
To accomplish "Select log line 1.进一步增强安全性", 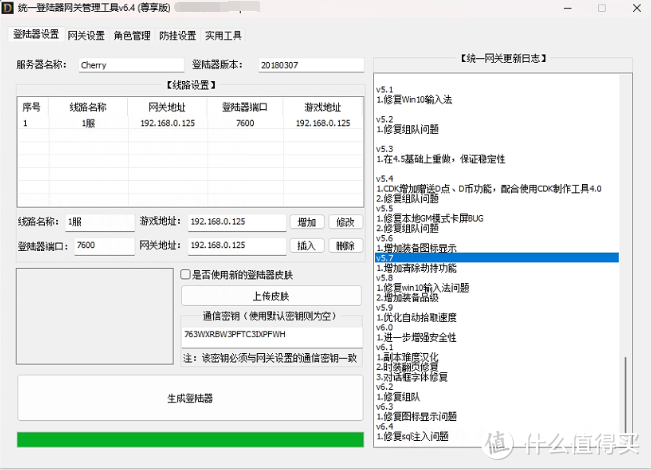I will 416,338.
